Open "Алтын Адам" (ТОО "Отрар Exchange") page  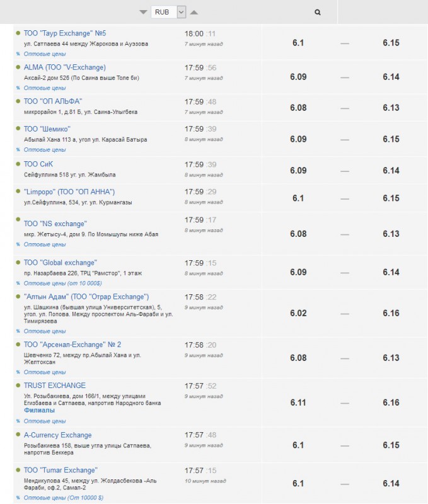pos(86,297)
